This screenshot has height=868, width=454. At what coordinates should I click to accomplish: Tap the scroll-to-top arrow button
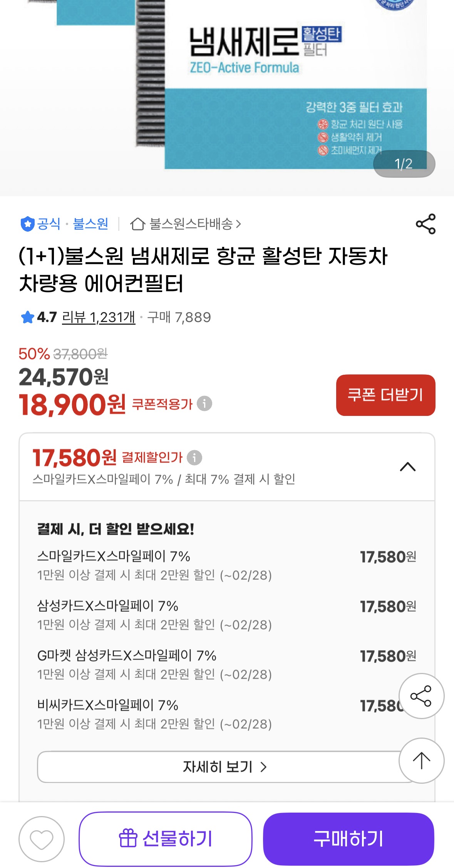(421, 761)
